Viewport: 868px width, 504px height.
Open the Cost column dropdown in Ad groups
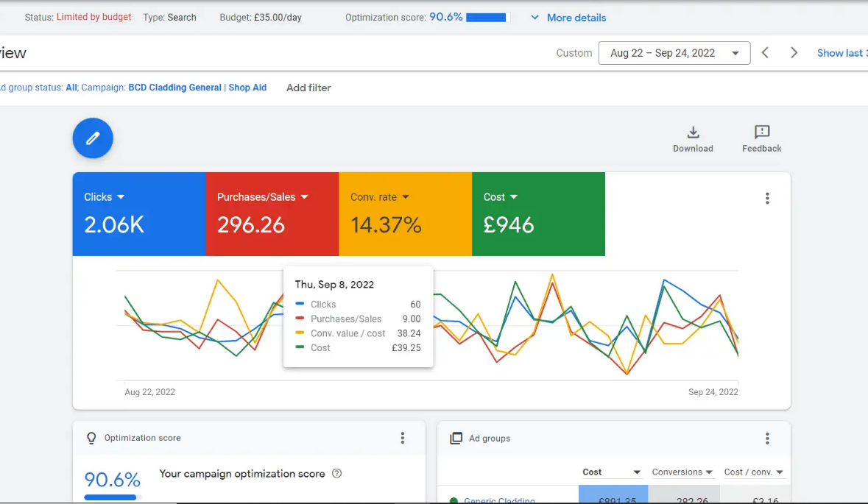pyautogui.click(x=637, y=472)
